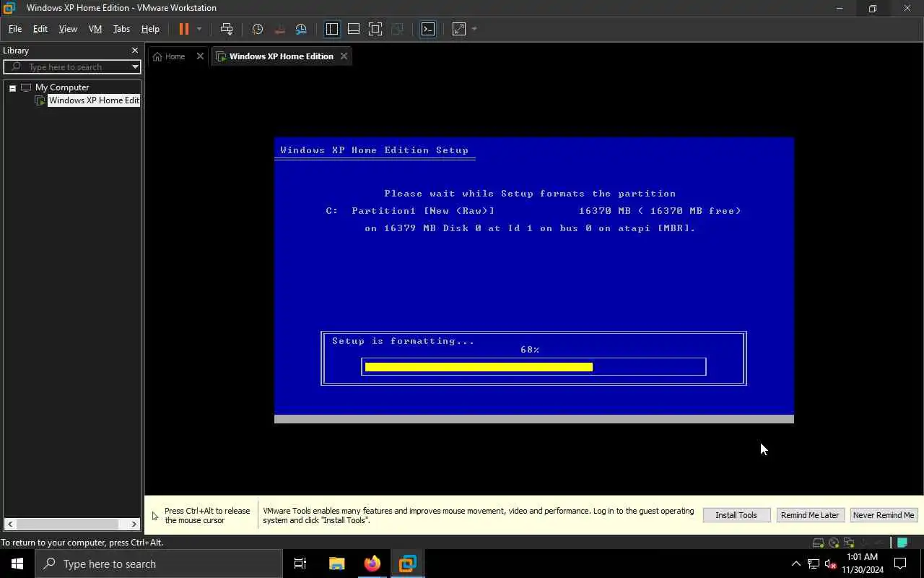
Task: Toggle the Library sidebar view icon
Action: [332, 29]
